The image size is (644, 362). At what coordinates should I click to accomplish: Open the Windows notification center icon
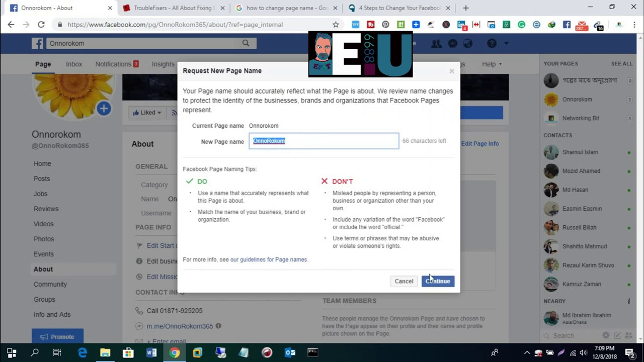click(629, 352)
